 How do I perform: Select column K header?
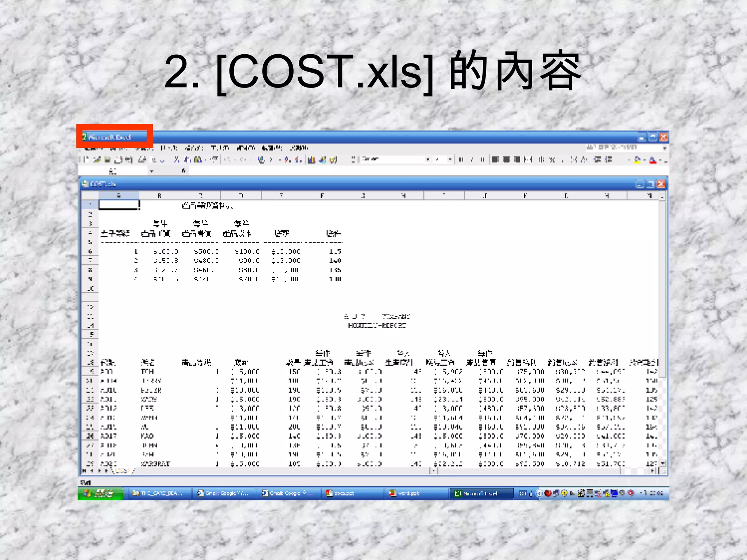tap(525, 196)
